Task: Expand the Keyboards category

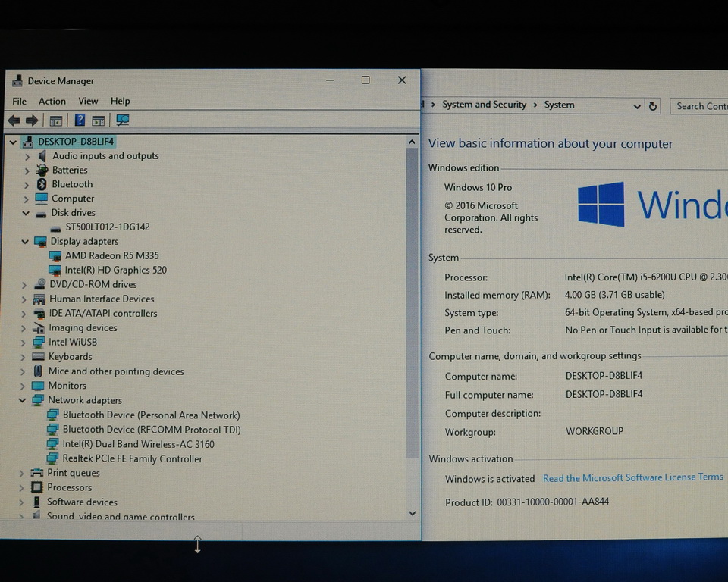Action: pyautogui.click(x=23, y=358)
